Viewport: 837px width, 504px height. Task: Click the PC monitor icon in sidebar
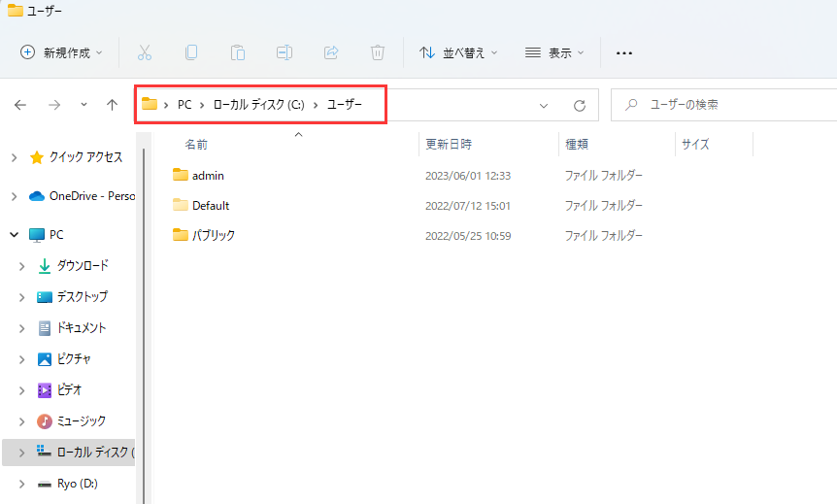37,235
